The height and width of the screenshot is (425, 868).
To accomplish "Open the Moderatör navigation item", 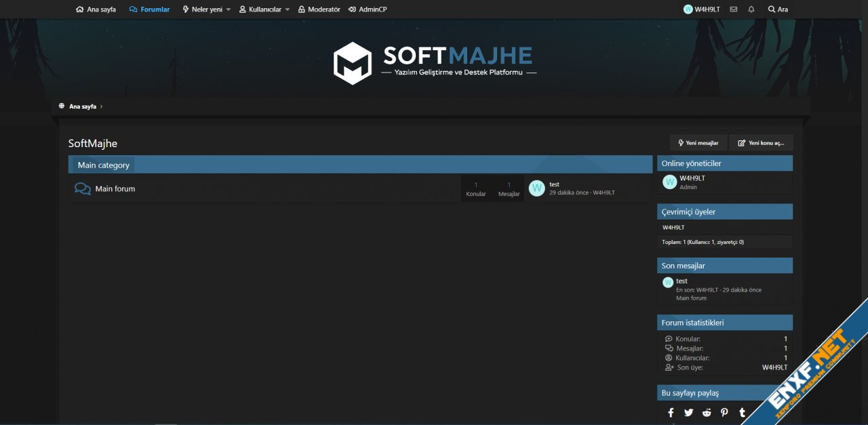I will click(319, 9).
